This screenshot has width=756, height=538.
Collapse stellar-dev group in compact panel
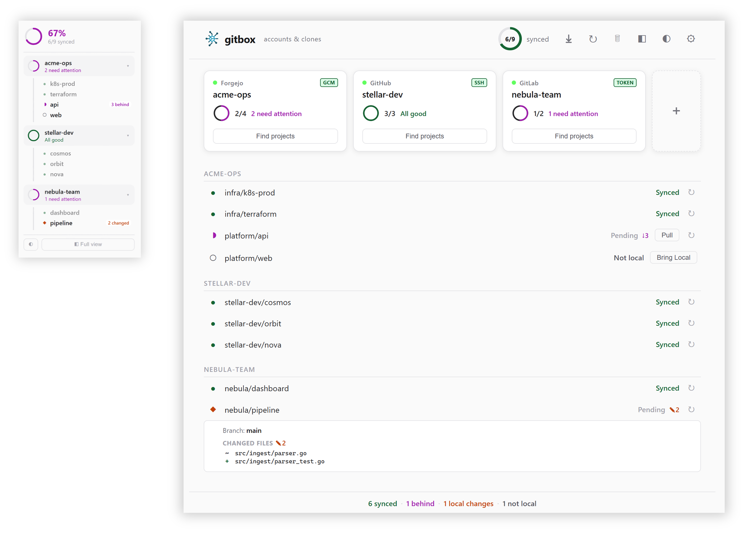click(128, 135)
